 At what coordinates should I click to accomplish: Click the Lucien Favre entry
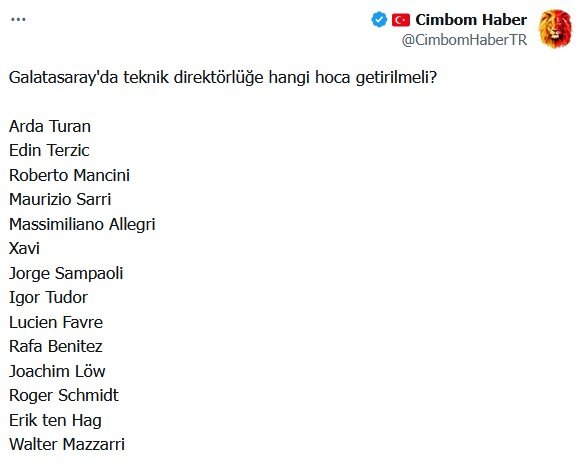[56, 322]
